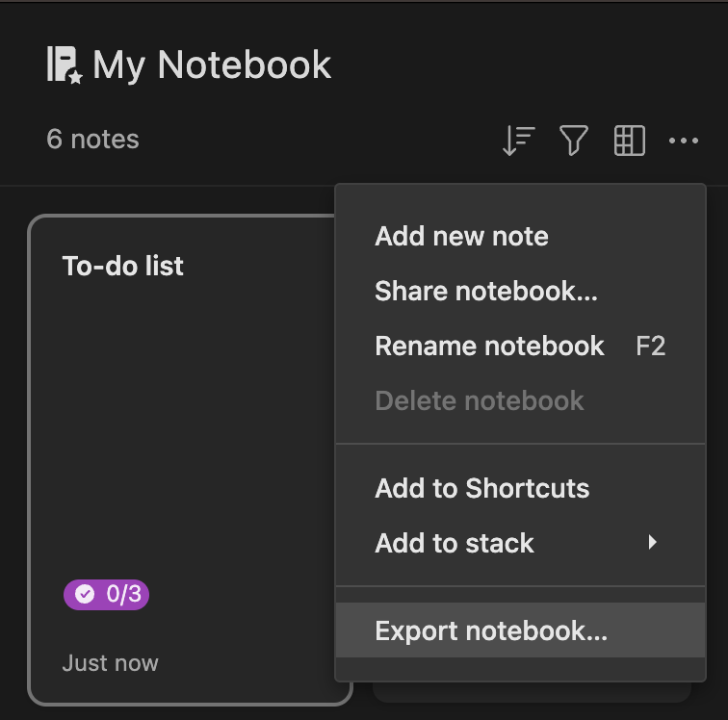The height and width of the screenshot is (720, 728).
Task: Open the filter notes funnel icon
Action: pyautogui.click(x=574, y=141)
